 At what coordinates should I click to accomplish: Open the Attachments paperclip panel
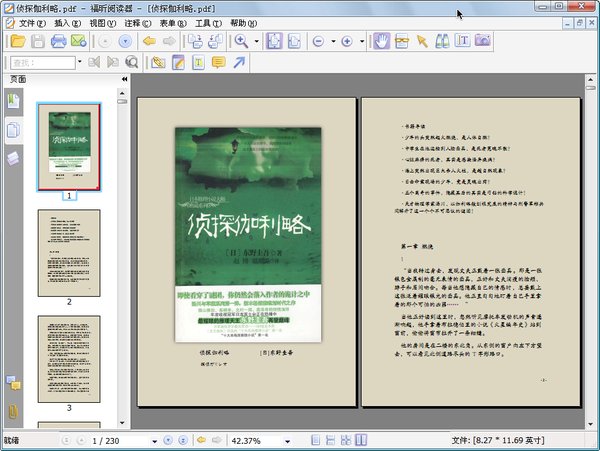point(13,410)
